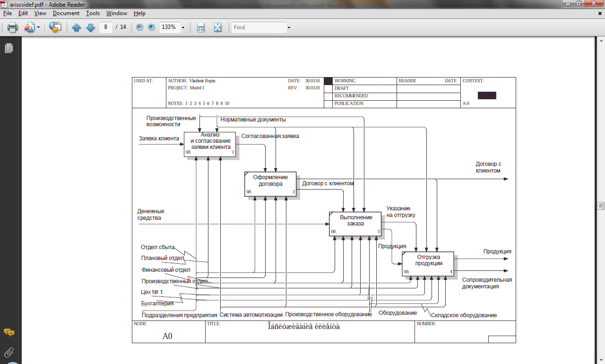This screenshot has width=605, height=364.
Task: Open the Attachments paperclip panel icon
Action: 9,352
